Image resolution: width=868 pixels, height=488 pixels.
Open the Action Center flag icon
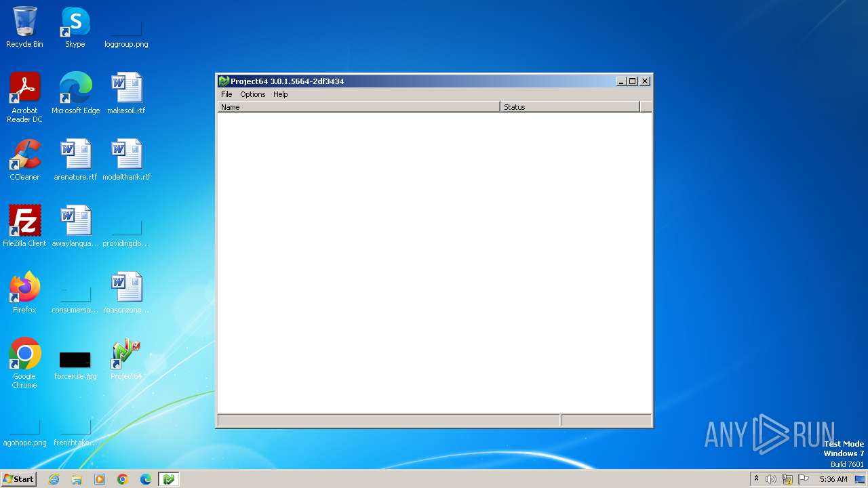click(x=804, y=479)
